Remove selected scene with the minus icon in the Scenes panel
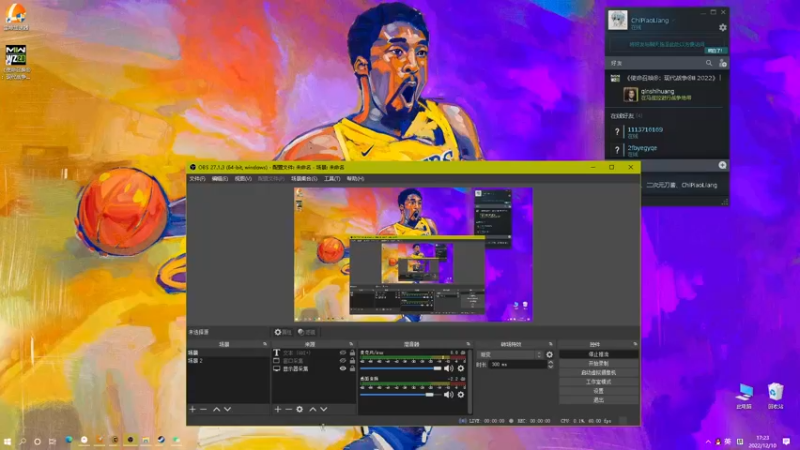This screenshot has width=800, height=450. (x=204, y=409)
